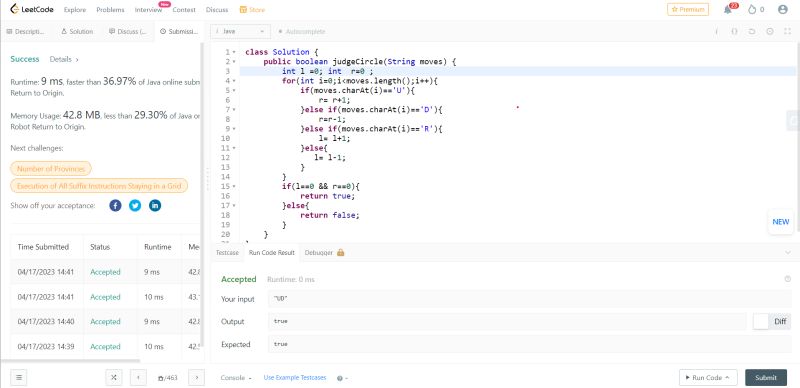Share acceptance on Facebook
The width and height of the screenshot is (800, 388).
[115, 206]
